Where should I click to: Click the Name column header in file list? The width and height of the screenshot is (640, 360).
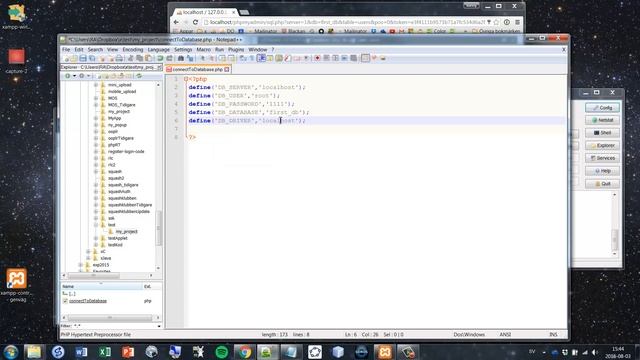pyautogui.click(x=101, y=287)
